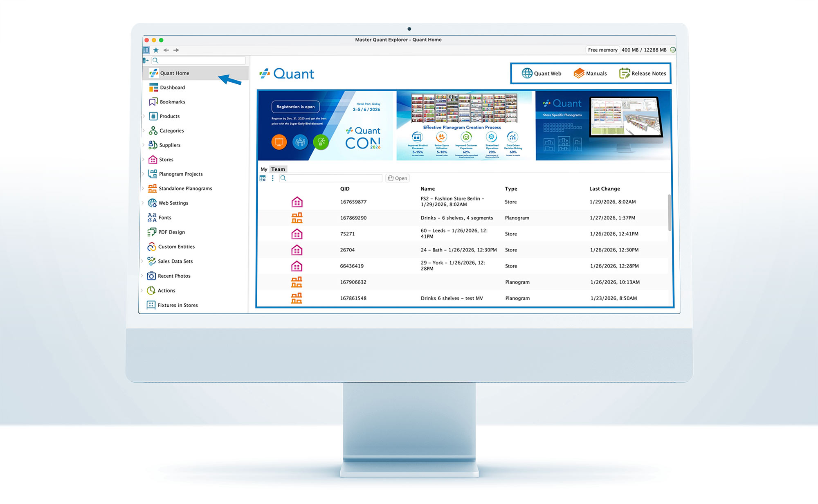Click the Suppliers icon in the sidebar
The height and width of the screenshot is (504, 818).
click(x=153, y=145)
